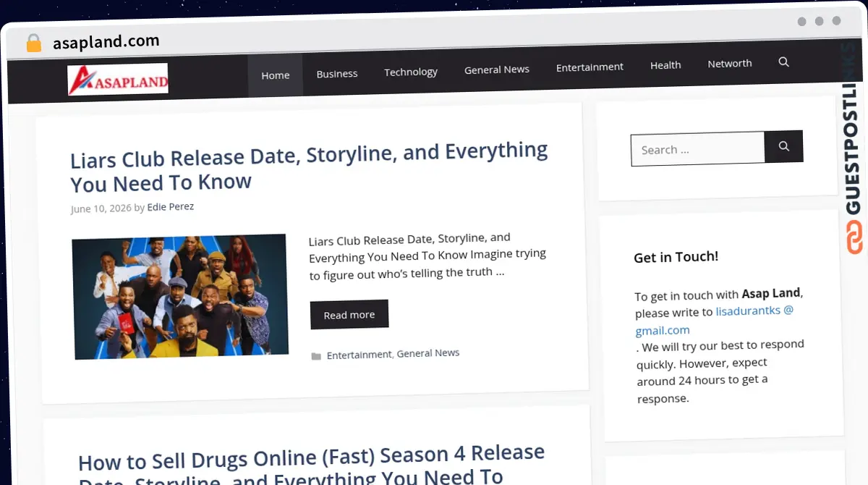Visit author Edie Perez's page
Viewport: 868px width, 485px height.
point(171,207)
